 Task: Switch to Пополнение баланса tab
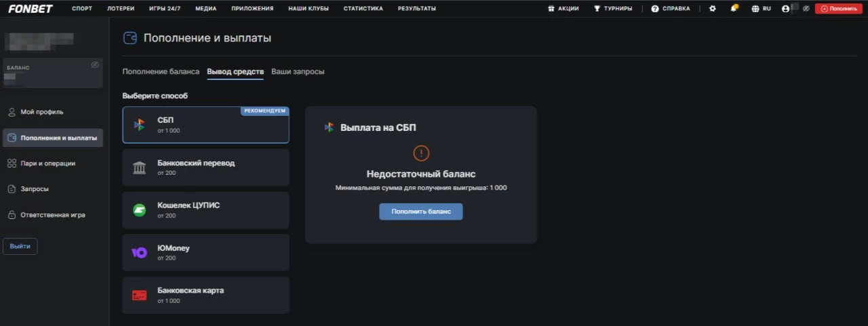tap(161, 72)
